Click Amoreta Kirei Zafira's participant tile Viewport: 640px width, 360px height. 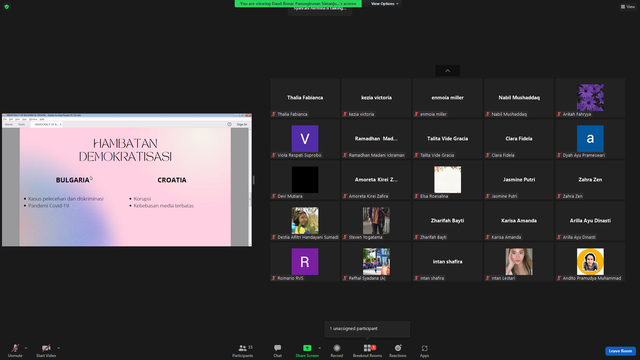pyautogui.click(x=376, y=180)
